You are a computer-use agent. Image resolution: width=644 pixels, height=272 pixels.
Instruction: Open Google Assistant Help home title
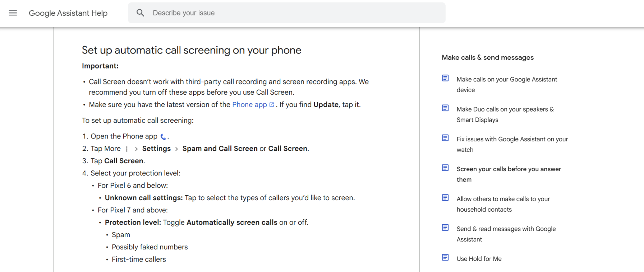pyautogui.click(x=68, y=13)
